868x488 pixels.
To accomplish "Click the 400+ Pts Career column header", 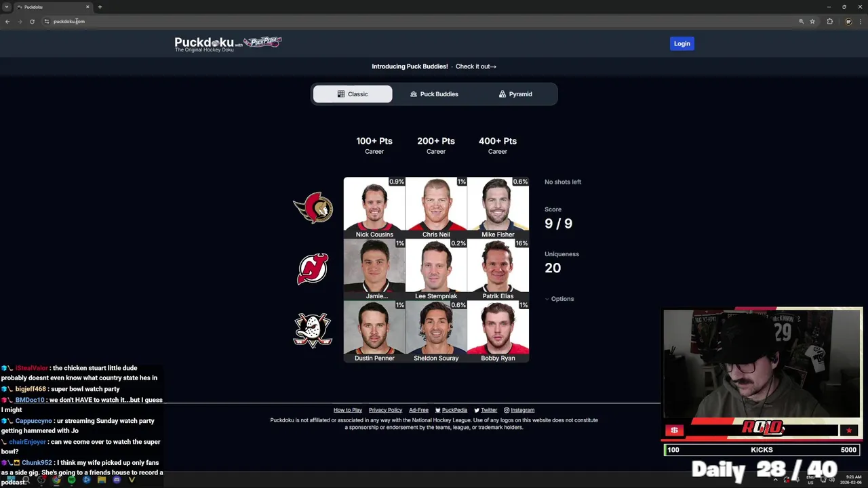I will click(498, 145).
